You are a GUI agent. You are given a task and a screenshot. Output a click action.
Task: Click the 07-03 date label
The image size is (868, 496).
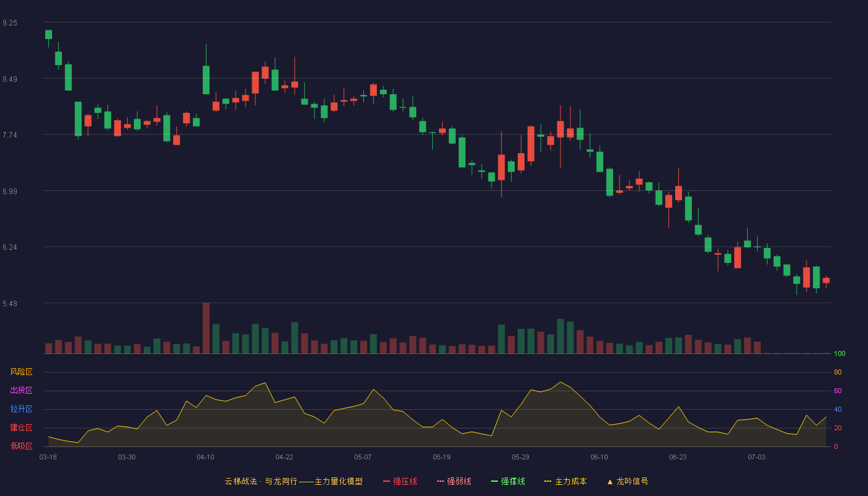click(x=756, y=457)
